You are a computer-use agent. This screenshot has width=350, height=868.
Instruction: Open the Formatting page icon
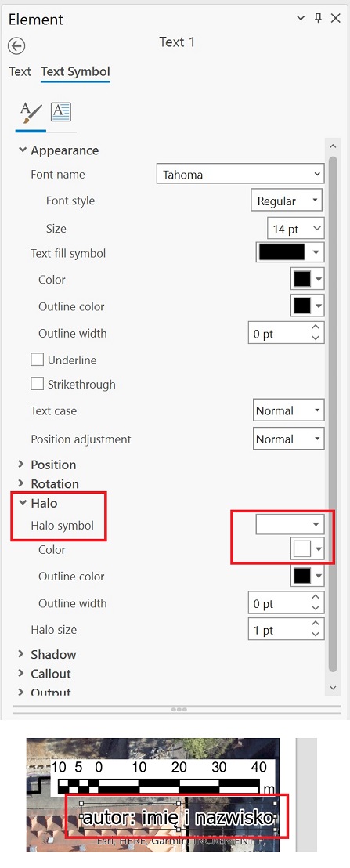click(x=61, y=112)
